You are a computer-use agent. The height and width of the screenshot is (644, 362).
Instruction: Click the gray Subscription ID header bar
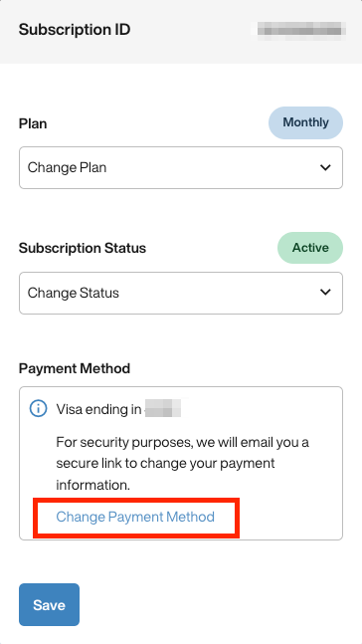181,32
